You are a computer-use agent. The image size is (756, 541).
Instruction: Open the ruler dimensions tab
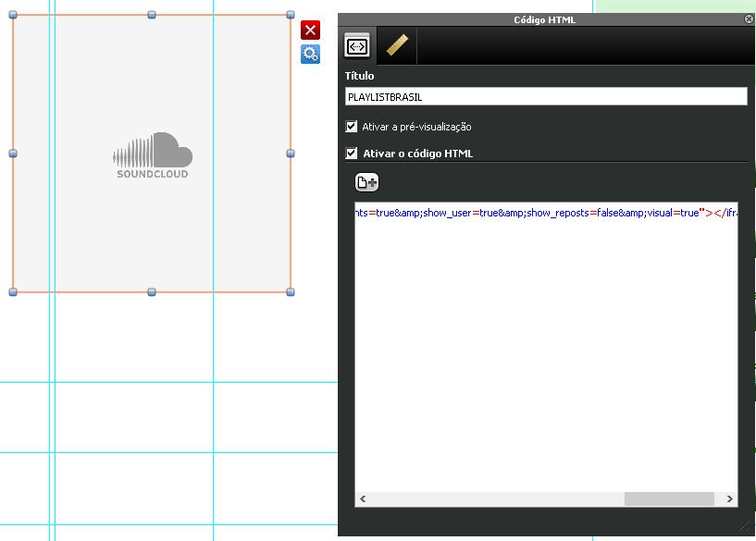point(397,45)
